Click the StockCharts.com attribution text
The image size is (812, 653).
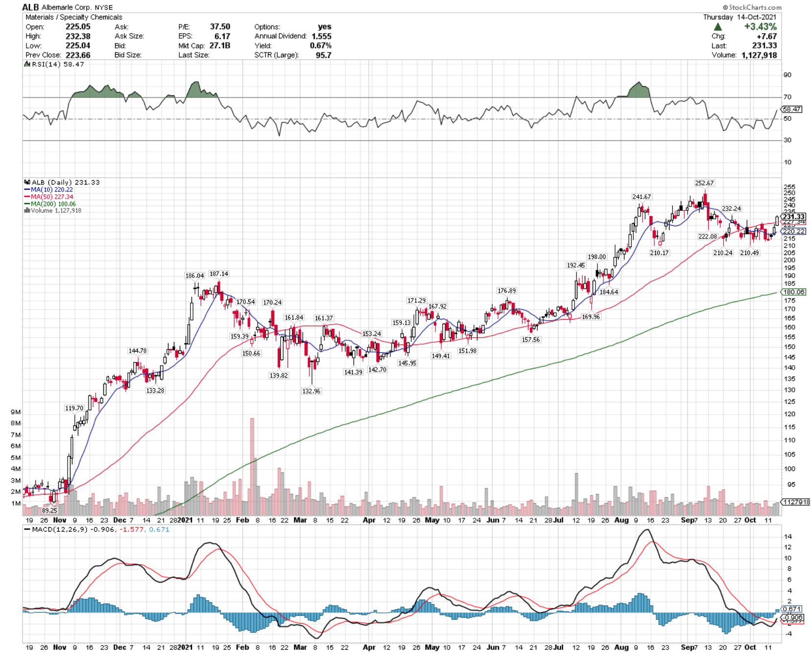click(752, 7)
